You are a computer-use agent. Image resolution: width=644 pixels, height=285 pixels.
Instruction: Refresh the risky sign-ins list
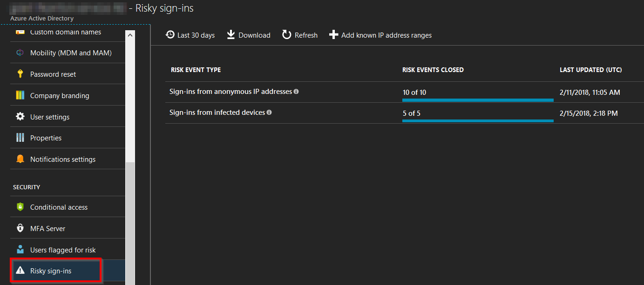click(x=299, y=35)
